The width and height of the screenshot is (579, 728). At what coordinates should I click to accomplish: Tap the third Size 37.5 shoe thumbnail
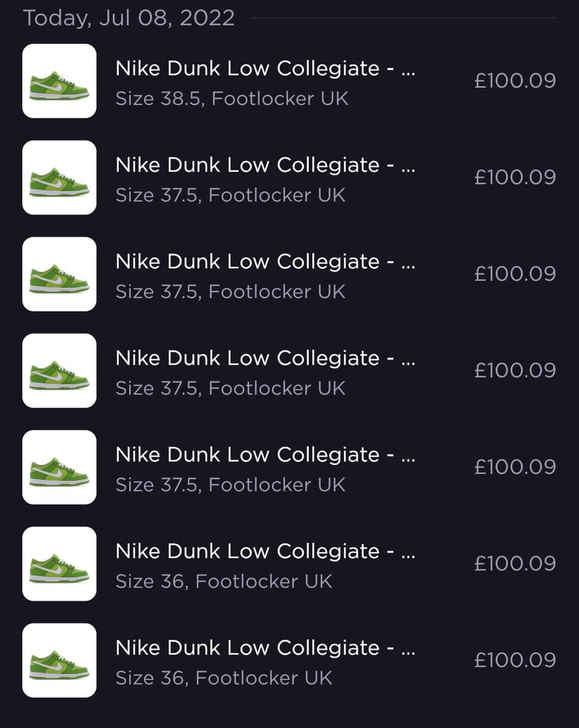pyautogui.click(x=59, y=370)
